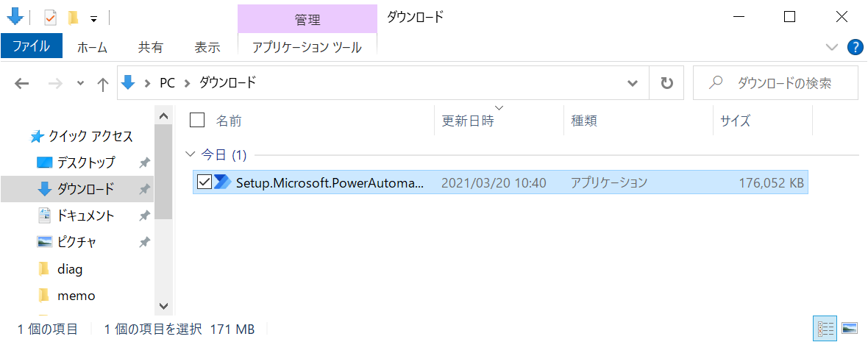
Task: Select the Setup.Microsoft.PowerAutoma... file name
Action: (330, 182)
